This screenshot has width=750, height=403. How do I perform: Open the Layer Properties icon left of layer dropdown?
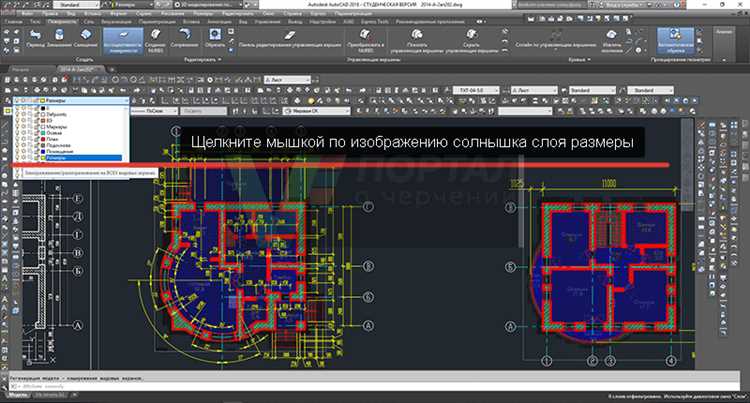click(8, 100)
